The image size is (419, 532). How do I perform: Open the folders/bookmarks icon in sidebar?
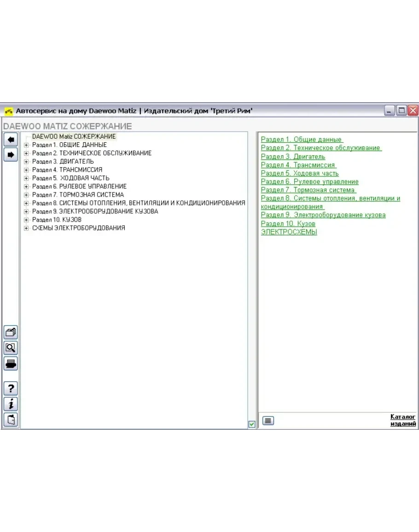click(x=11, y=332)
